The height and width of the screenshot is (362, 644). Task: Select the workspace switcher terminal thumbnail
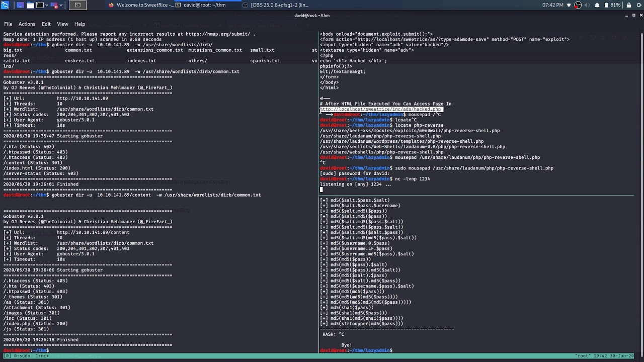[77, 5]
